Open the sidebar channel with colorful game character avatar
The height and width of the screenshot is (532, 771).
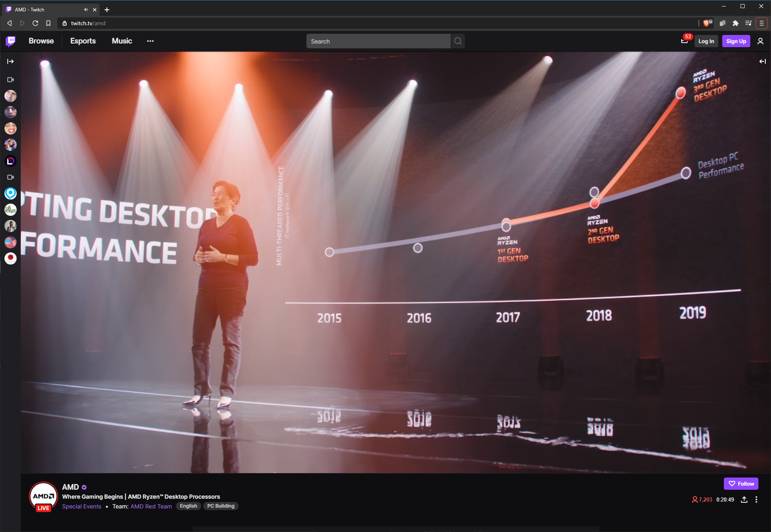(x=11, y=145)
